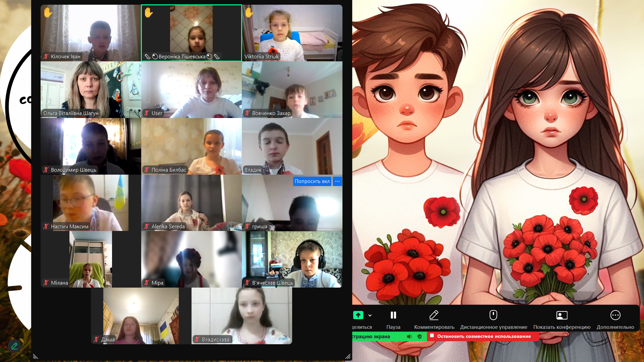The width and height of the screenshot is (644, 362).
Task: Click the green shield security icon
Action: 420,336
